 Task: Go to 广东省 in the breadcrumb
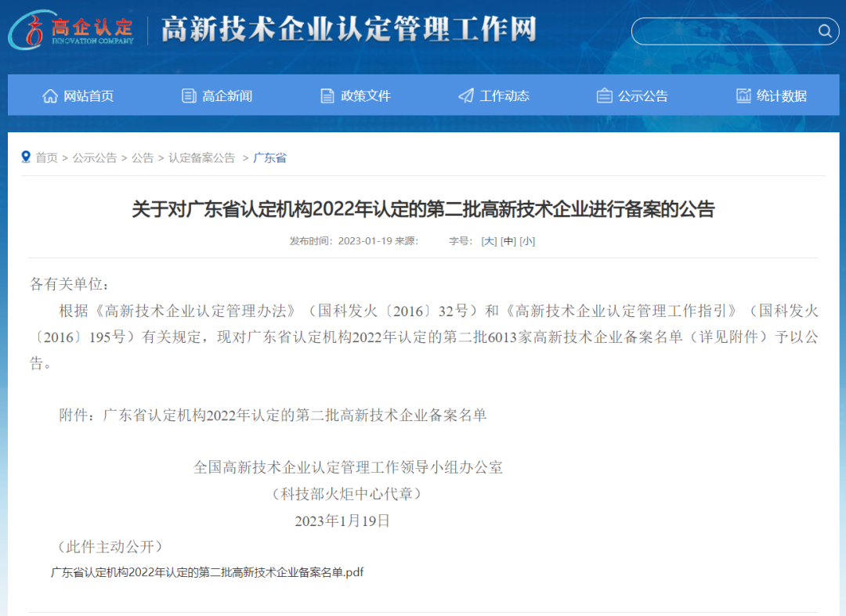point(269,158)
